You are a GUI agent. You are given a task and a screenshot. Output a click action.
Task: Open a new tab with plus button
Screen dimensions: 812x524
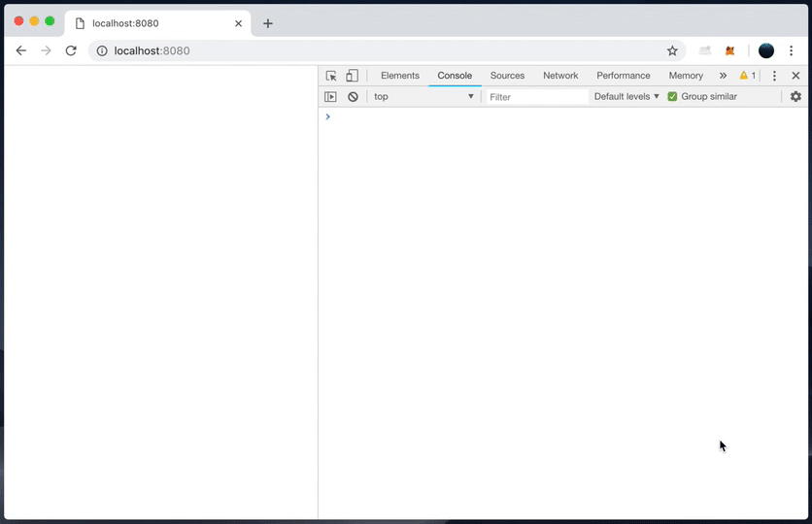(268, 23)
